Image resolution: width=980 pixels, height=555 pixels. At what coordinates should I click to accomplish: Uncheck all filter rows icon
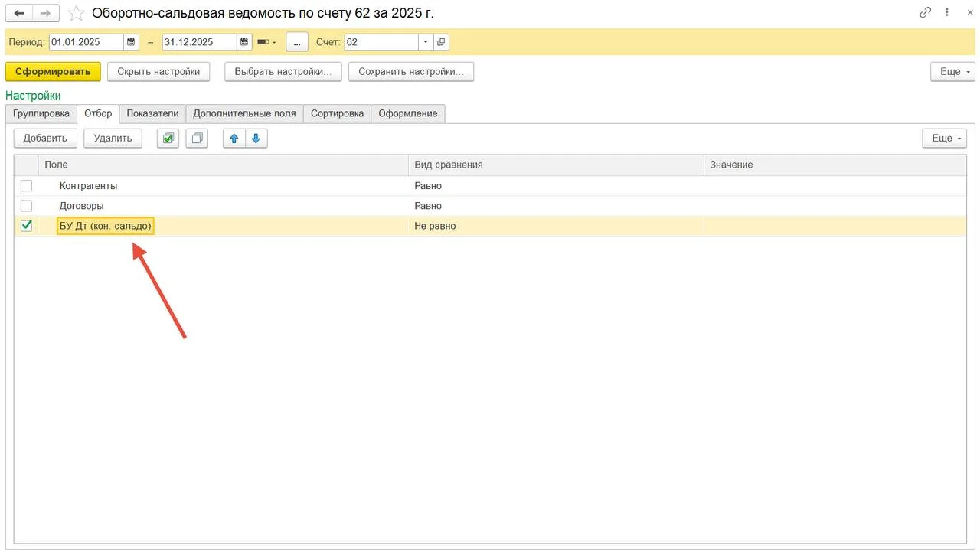[x=197, y=139]
